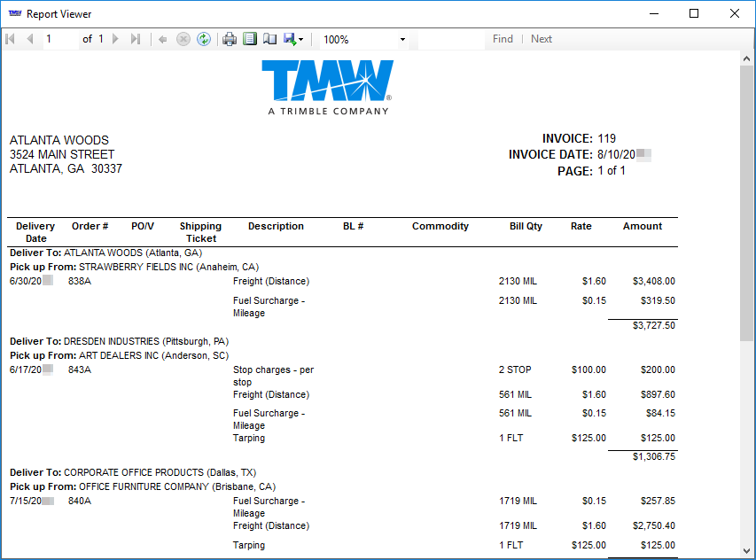Click the invoice number 119
The width and height of the screenshot is (756, 560).
tap(606, 139)
